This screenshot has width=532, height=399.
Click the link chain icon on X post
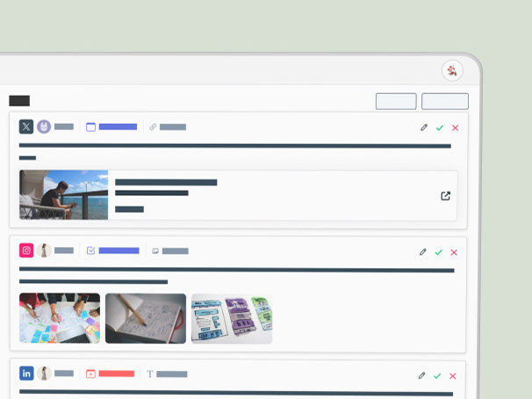[x=153, y=127]
